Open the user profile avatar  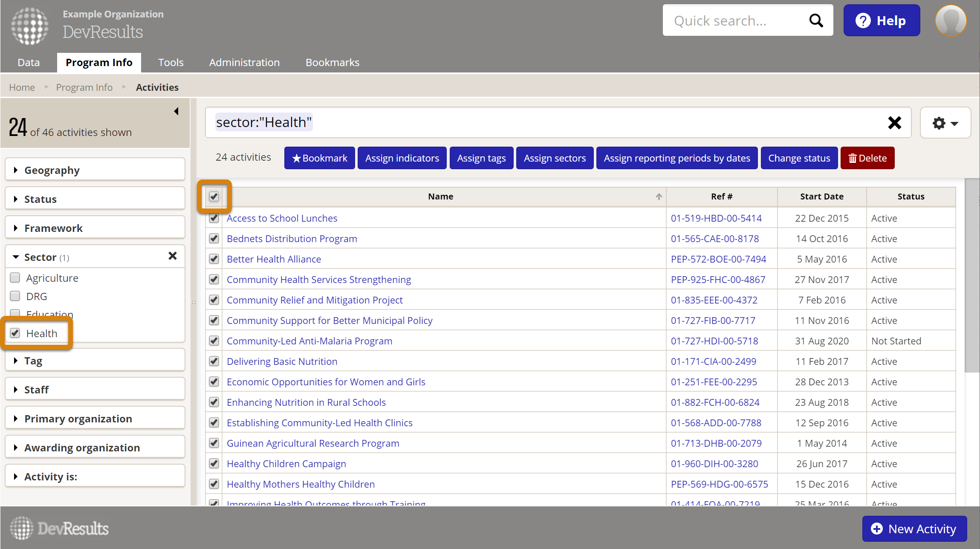coord(950,20)
